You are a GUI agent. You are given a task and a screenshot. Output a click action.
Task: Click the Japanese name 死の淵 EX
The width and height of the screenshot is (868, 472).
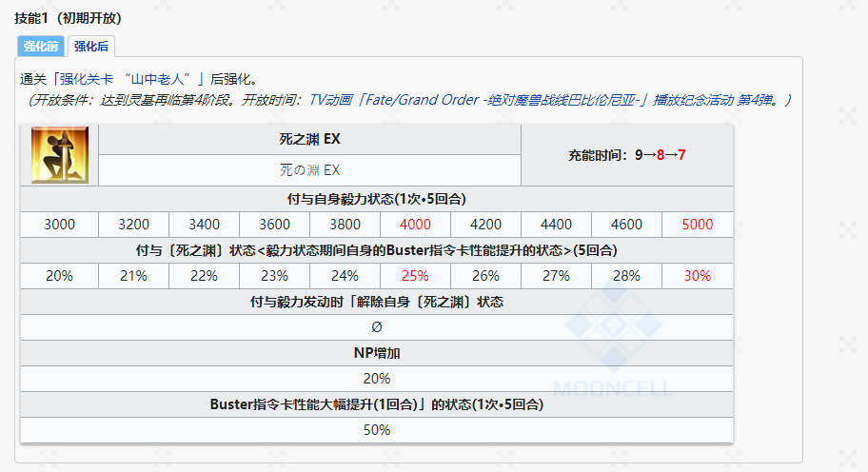click(309, 170)
